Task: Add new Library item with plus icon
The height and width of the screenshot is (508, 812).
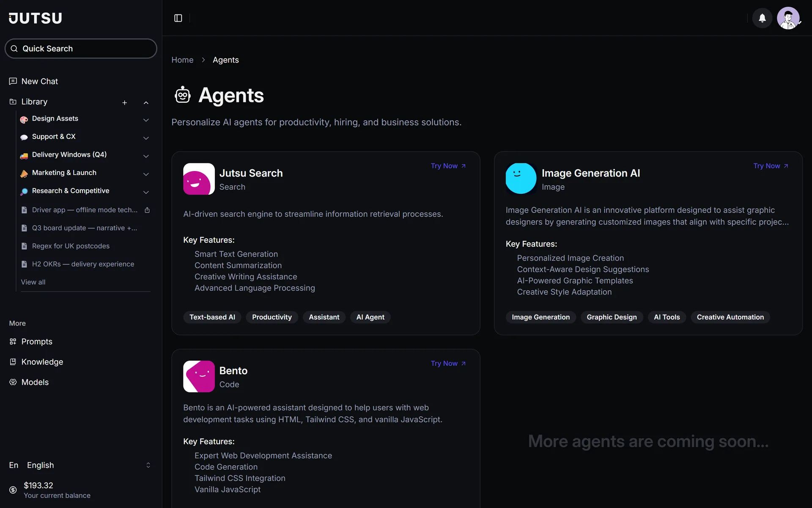Action: (125, 103)
